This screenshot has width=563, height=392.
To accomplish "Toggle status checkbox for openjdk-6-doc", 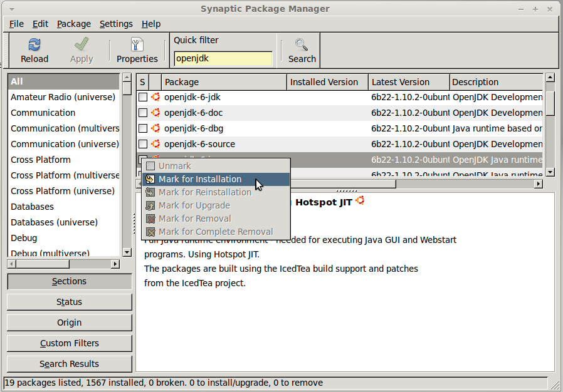I will click(x=143, y=113).
